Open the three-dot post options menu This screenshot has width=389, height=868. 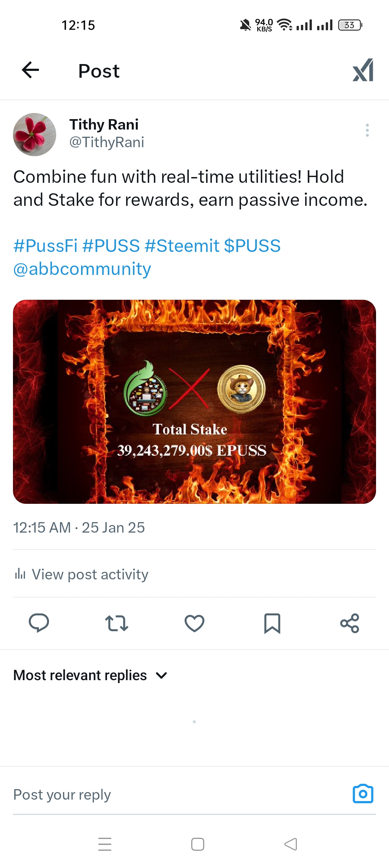pyautogui.click(x=367, y=130)
